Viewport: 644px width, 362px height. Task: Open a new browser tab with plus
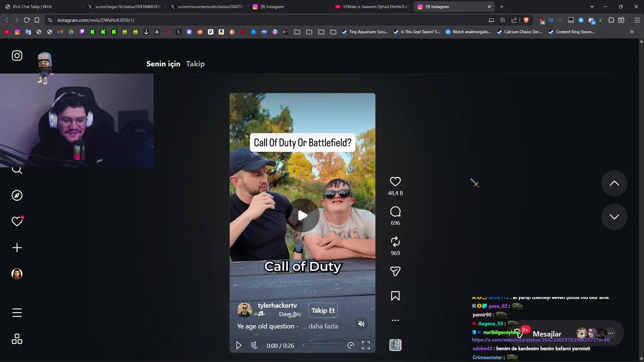coord(502,7)
